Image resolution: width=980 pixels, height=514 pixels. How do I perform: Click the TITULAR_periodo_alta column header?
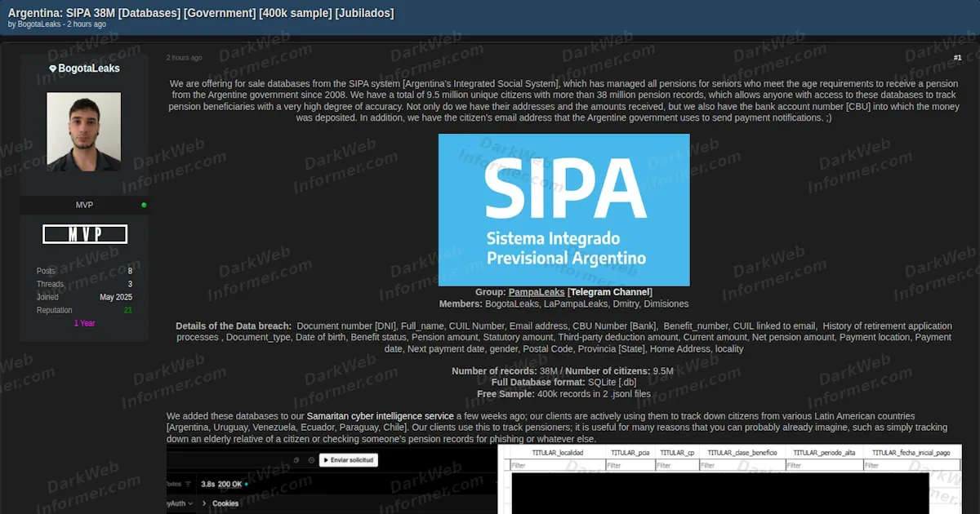coord(824,452)
